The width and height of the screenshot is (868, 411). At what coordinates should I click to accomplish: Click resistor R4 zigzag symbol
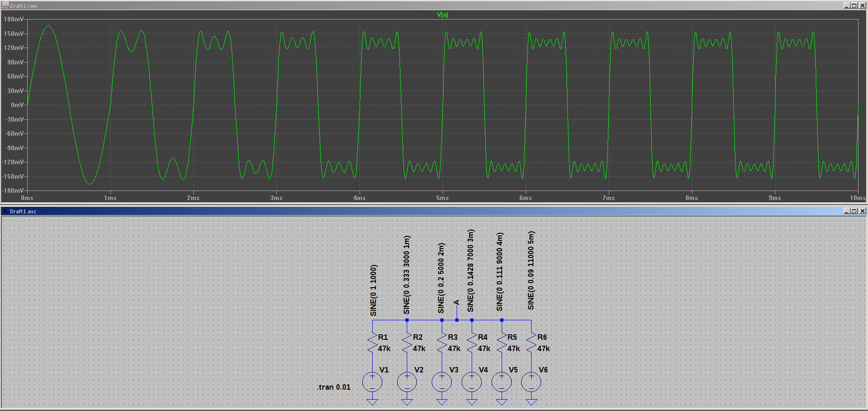click(472, 343)
